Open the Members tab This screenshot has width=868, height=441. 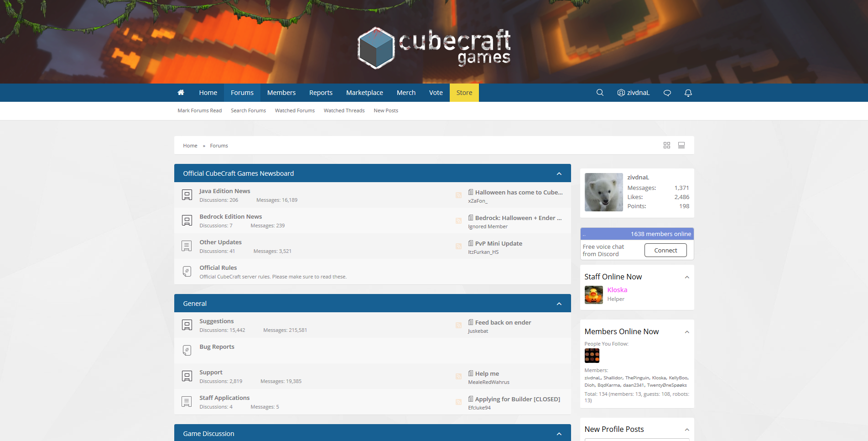[281, 93]
